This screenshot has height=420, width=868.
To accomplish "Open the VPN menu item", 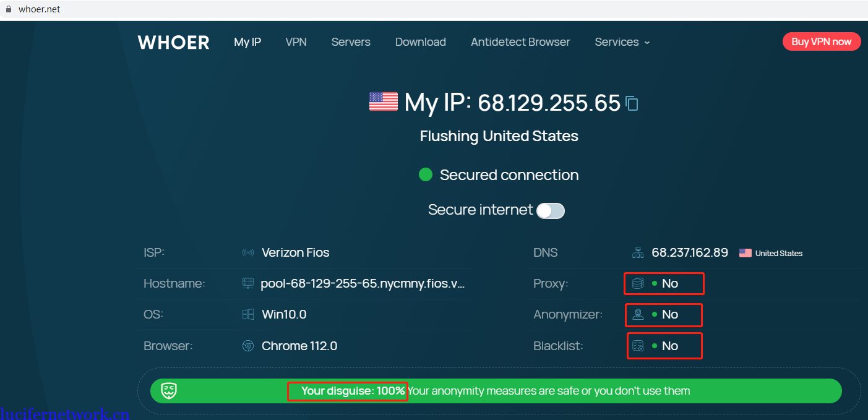I will [296, 42].
